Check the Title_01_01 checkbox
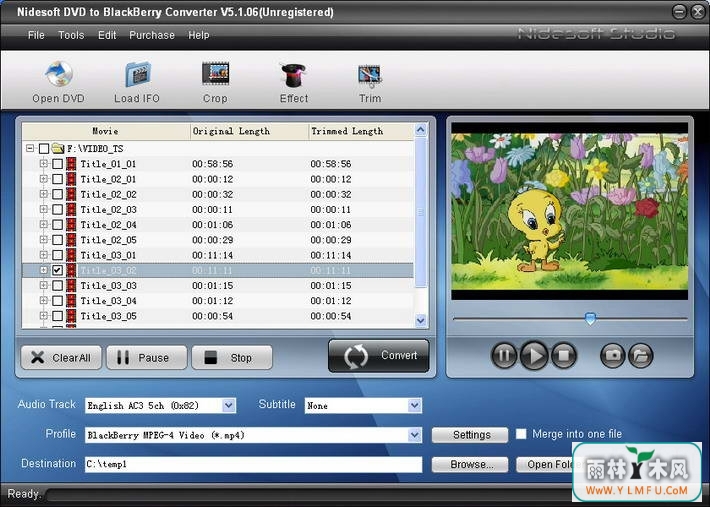 (x=58, y=164)
